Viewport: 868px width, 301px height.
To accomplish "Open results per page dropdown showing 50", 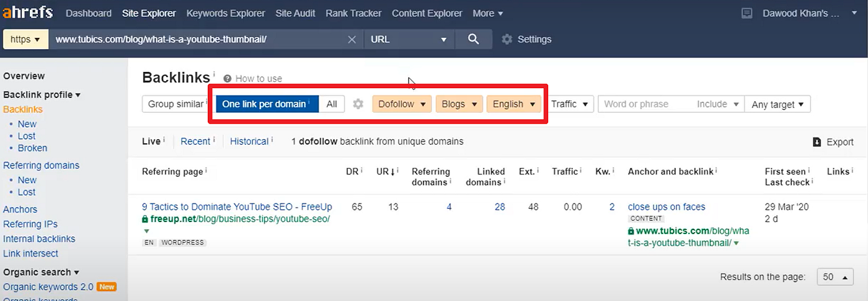I will (x=835, y=277).
